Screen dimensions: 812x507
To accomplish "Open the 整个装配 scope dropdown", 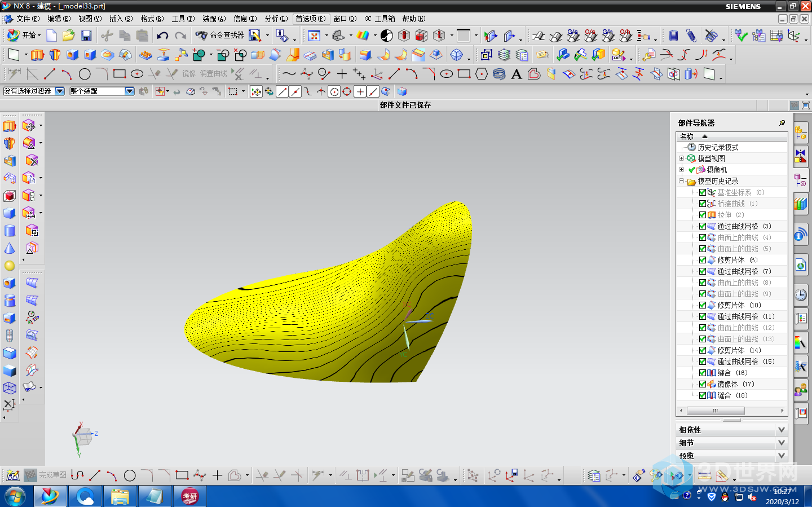I will (x=130, y=91).
